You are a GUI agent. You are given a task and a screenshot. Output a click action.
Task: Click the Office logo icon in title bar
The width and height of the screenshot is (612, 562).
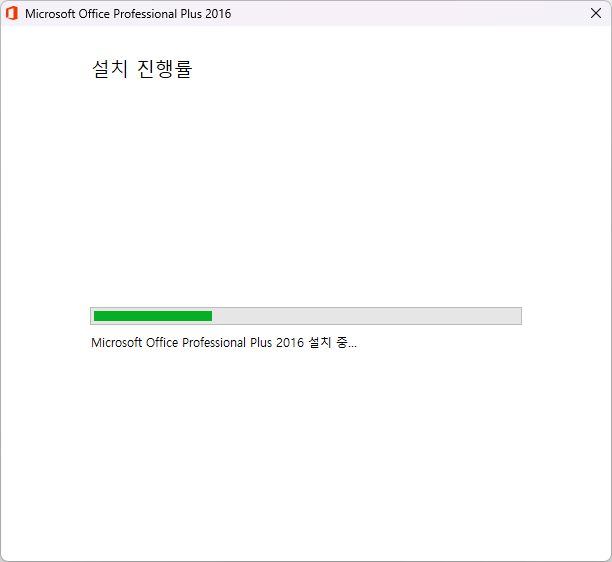point(12,13)
